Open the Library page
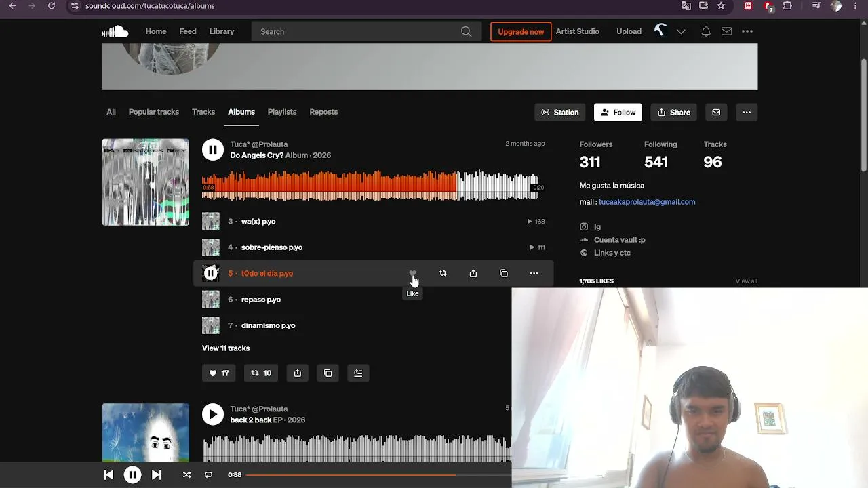Viewport: 868px width, 488px height. [x=222, y=31]
